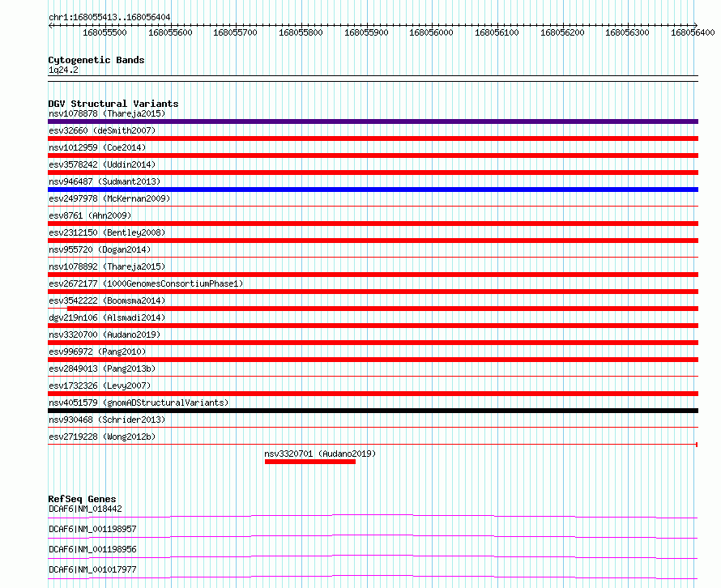Click the nsv1078878 (Thareja2015) variant label

coord(107,113)
